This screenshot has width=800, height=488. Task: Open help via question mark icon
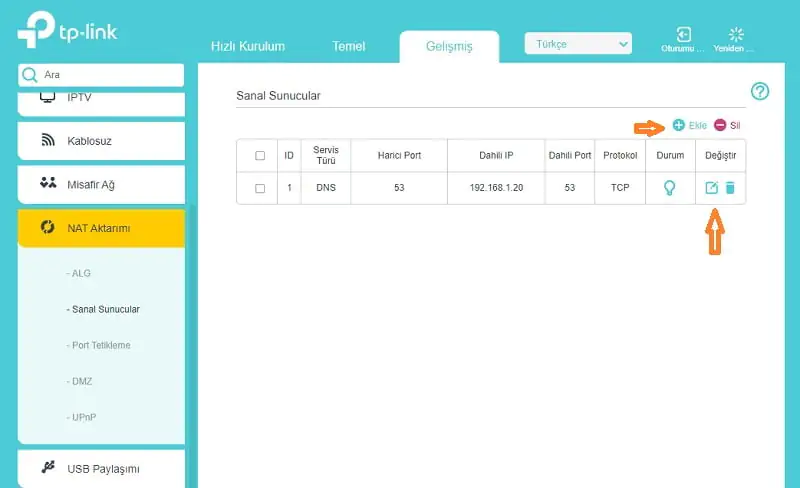pos(760,91)
